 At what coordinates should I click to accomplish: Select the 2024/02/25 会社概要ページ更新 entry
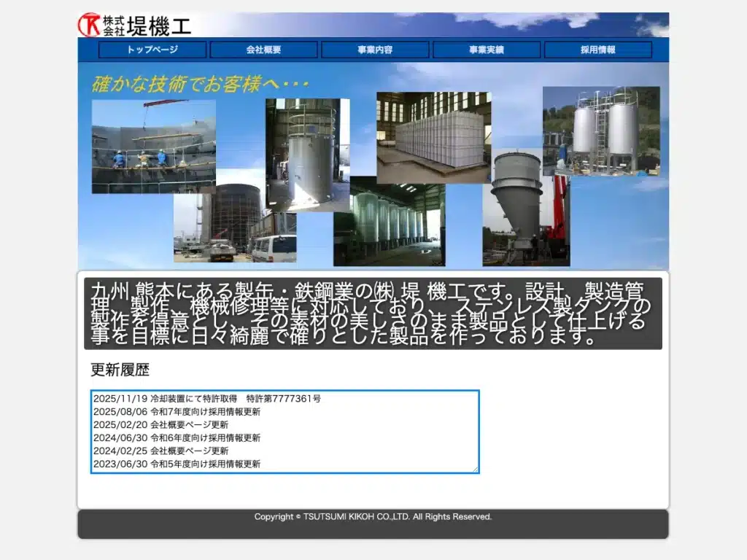160,451
